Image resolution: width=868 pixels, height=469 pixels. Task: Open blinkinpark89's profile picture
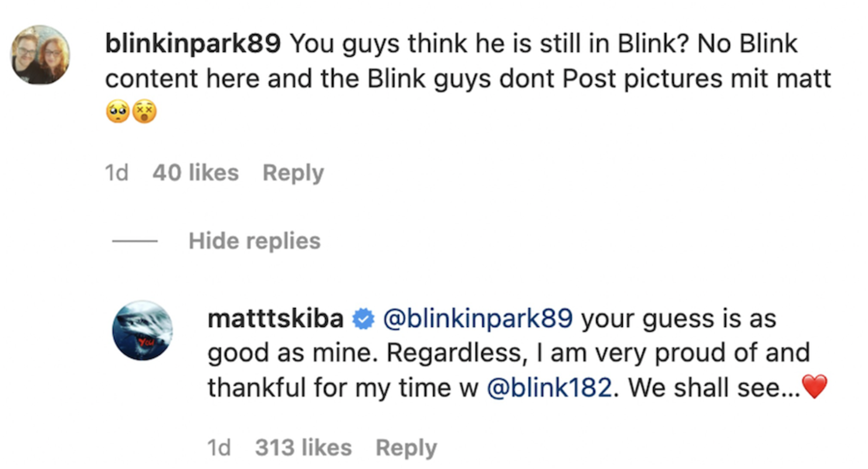coord(40,55)
